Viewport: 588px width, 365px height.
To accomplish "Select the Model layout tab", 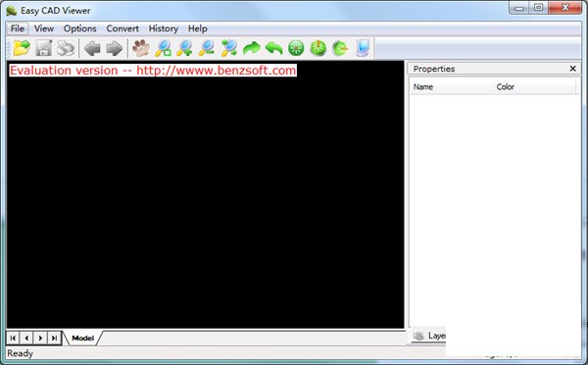I will [82, 338].
